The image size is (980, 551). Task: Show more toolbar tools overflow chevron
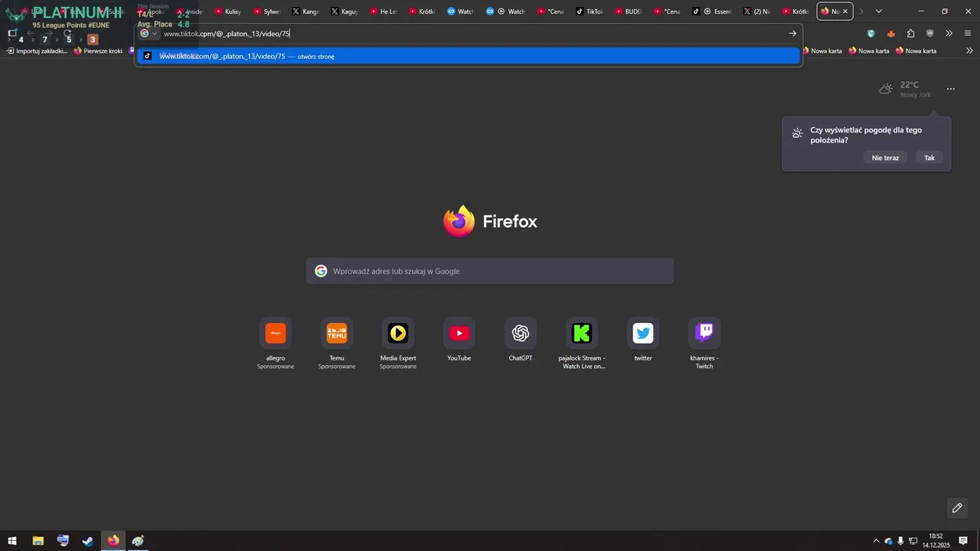click(x=949, y=33)
